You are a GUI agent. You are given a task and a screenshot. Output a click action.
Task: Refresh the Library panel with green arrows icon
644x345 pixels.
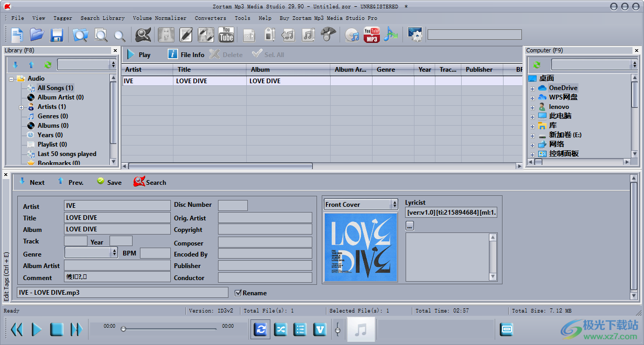click(x=49, y=65)
